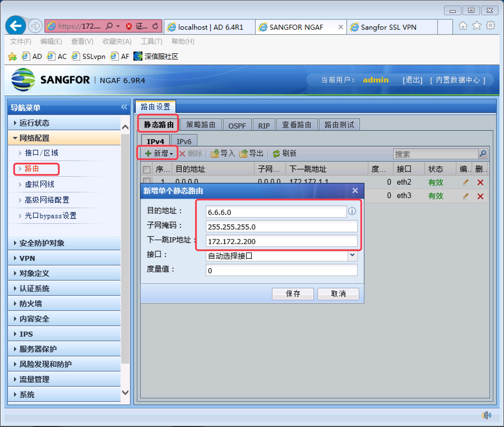Viewport: 504px width, 427px height.
Task: Close the 新增单个静态路由 dialog
Action: coord(355,190)
